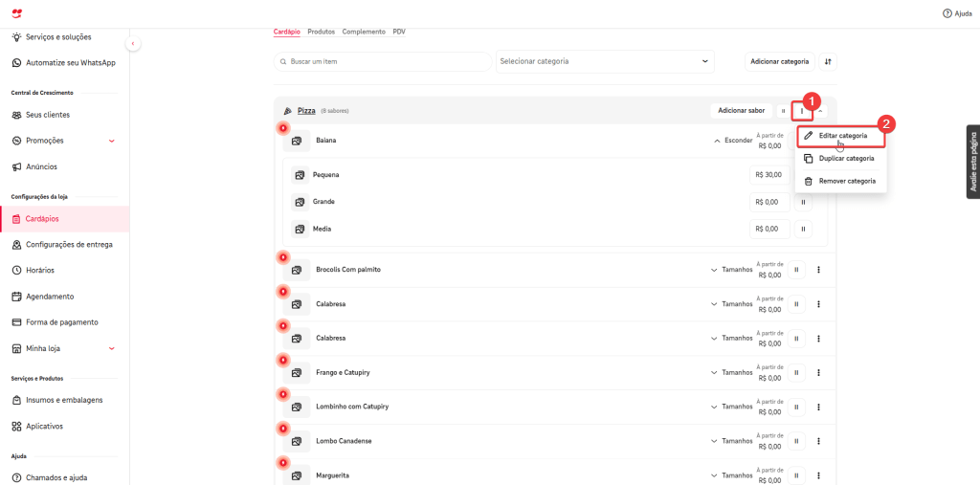Expand Tamanhos for Lombinho com Catupiry
The height and width of the screenshot is (485, 980).
point(731,407)
